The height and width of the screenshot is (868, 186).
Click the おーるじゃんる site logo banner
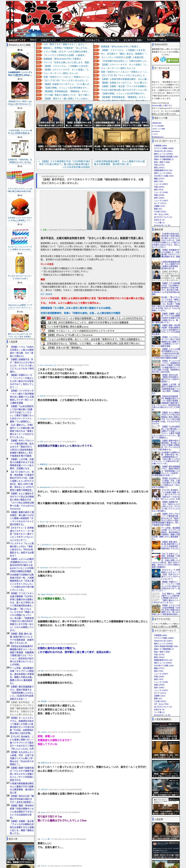pos(93,19)
